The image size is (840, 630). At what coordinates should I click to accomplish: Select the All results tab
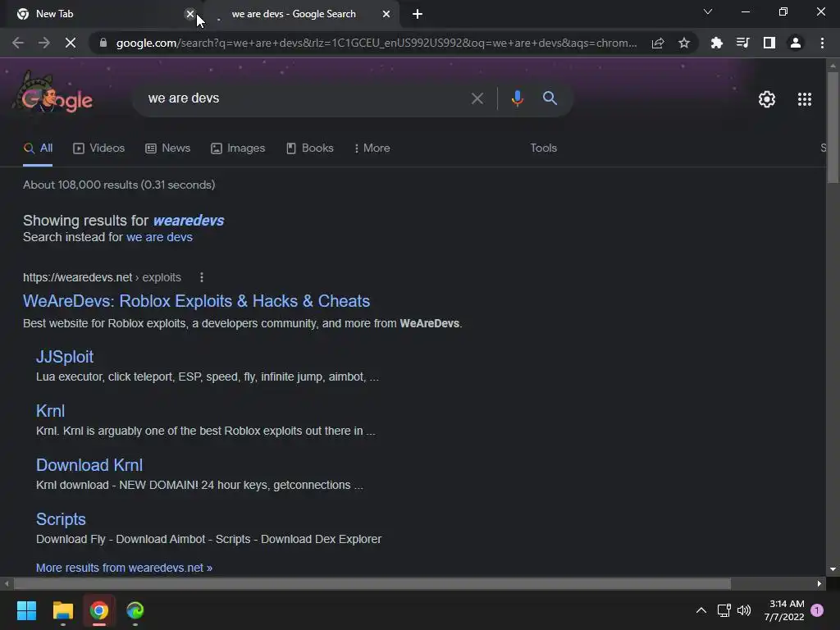click(x=38, y=148)
